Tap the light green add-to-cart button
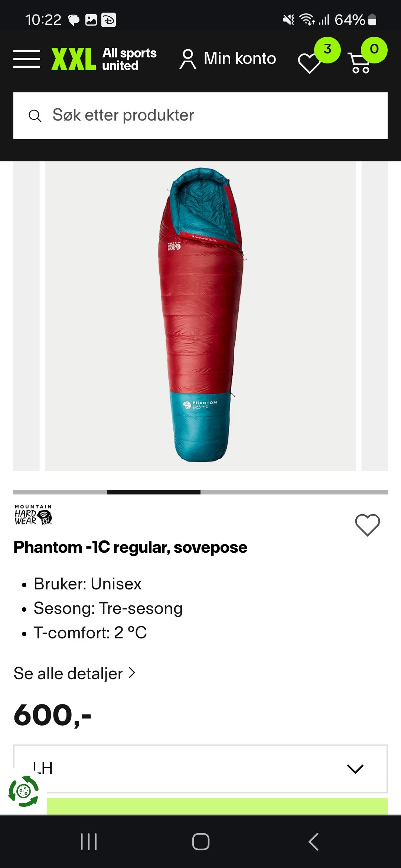Image resolution: width=401 pixels, height=868 pixels. (x=217, y=806)
